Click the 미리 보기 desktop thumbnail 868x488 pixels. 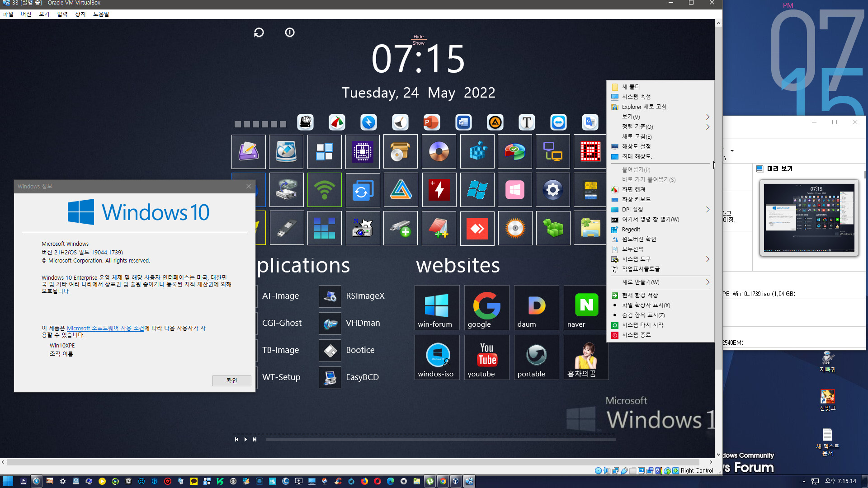click(x=809, y=218)
